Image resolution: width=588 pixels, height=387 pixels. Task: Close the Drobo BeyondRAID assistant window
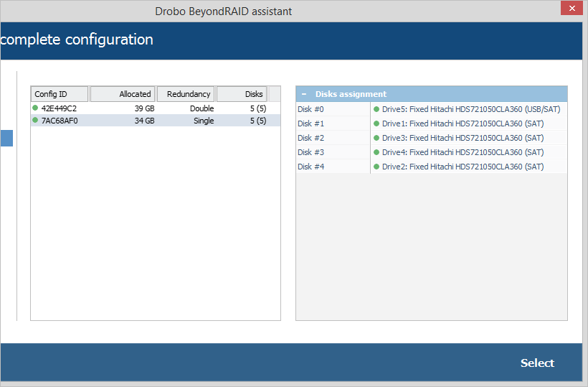pyautogui.click(x=571, y=9)
